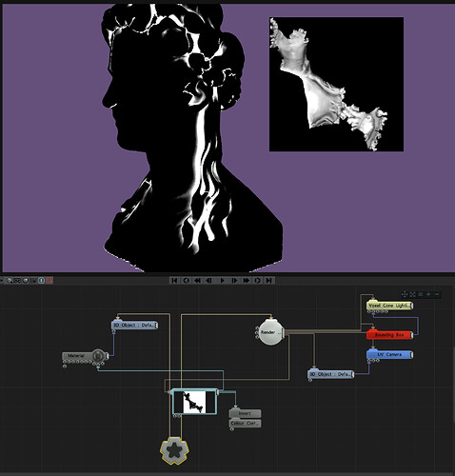Click the blue circular info icon in toolbar
The height and width of the screenshot is (476, 455).
[x=41, y=281]
